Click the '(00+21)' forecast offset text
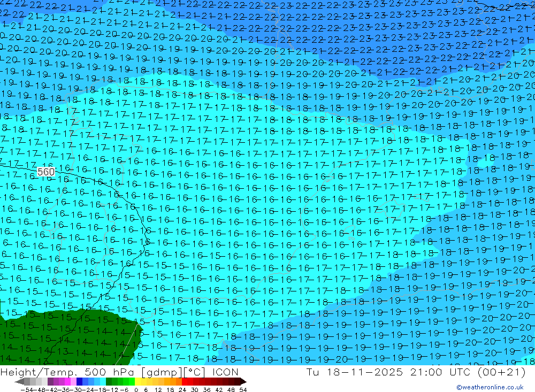This screenshot has height=392, width=535. (x=502, y=372)
